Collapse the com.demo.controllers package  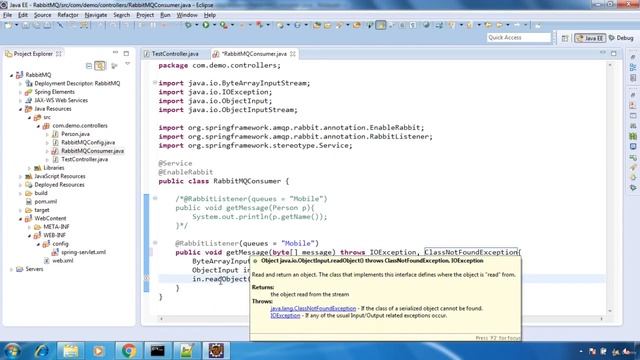click(38, 126)
